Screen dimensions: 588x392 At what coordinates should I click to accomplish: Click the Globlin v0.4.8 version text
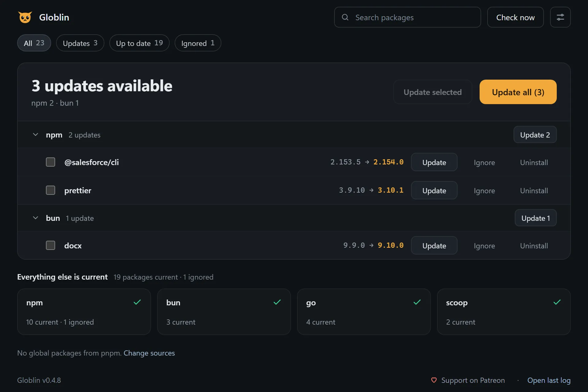pos(39,380)
